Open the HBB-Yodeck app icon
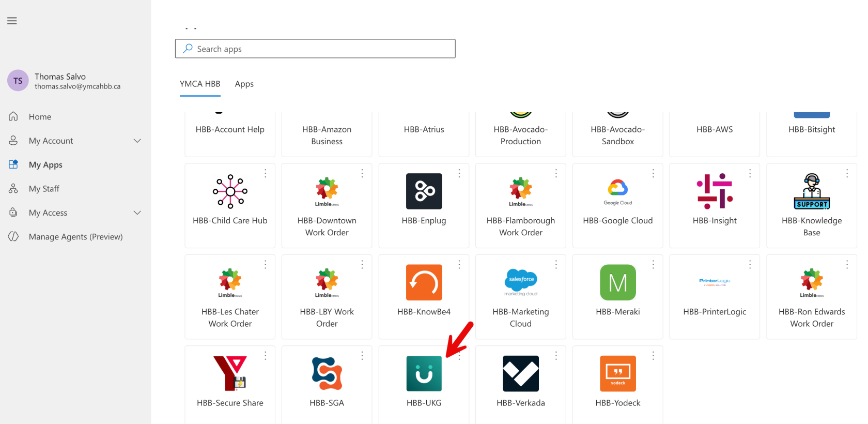Viewport: 868px width, 424px height. (x=618, y=373)
